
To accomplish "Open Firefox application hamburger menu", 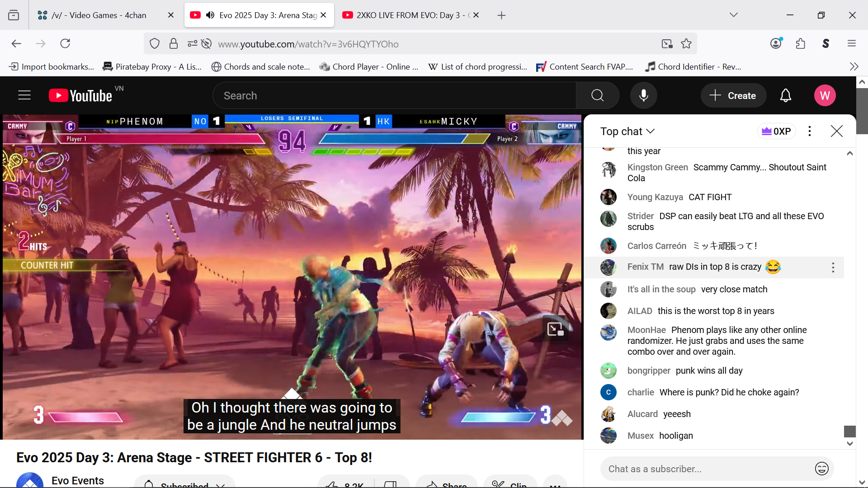I will (852, 43).
